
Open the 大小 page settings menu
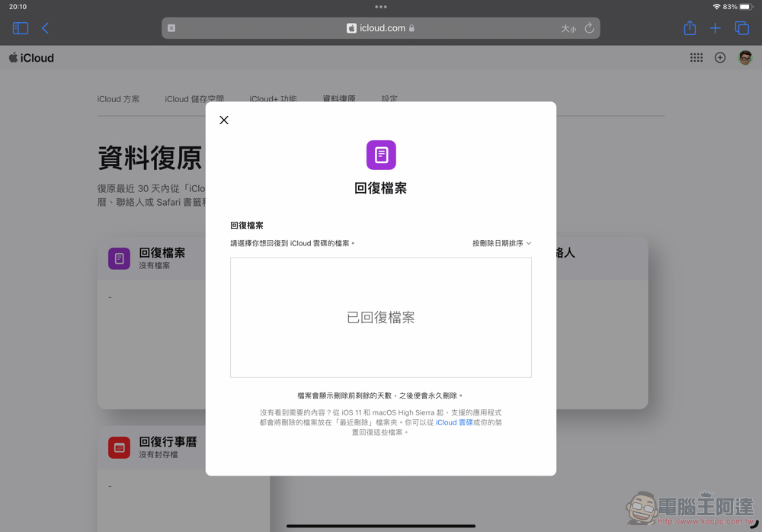568,29
